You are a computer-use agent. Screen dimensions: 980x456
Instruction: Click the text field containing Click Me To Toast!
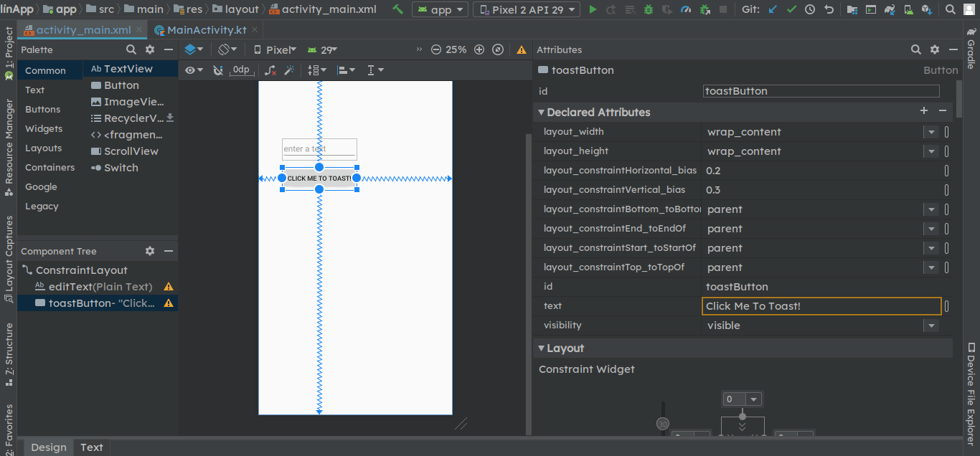click(x=820, y=305)
